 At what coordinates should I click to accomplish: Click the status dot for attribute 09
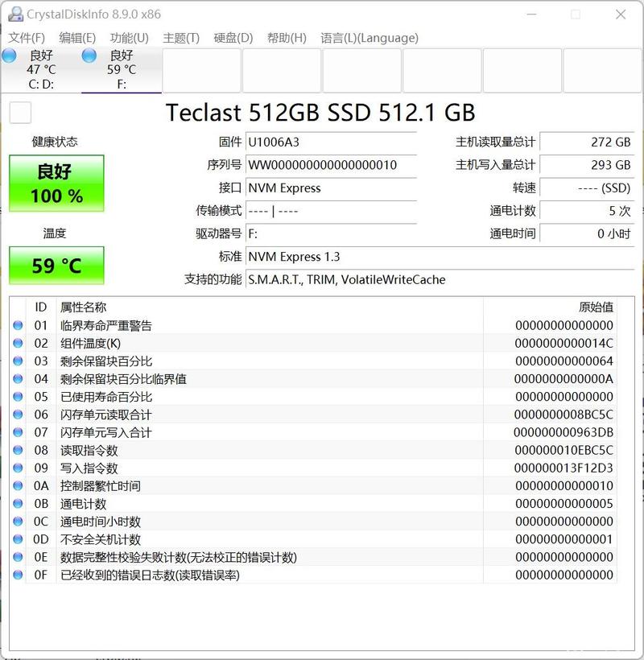(18, 468)
